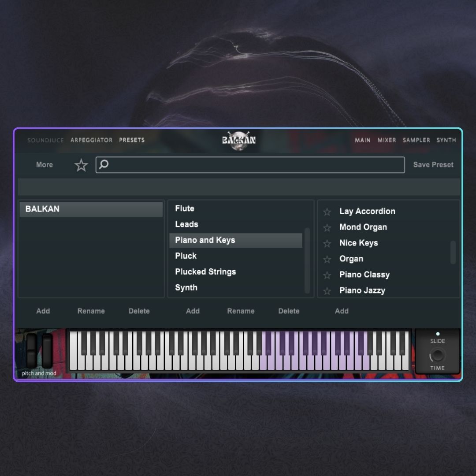Click the category list scrollbar

[307, 260]
